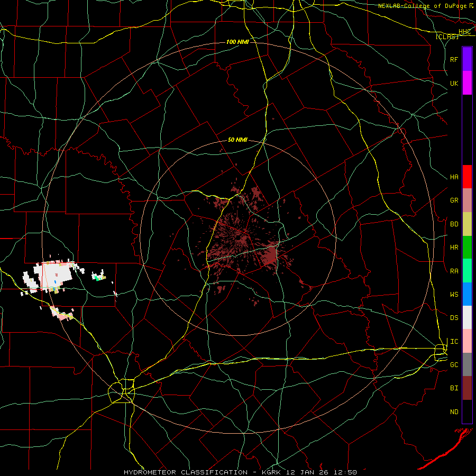The image size is (476, 476).
Task: Click the WS legend label text
Action: [x=454, y=295]
